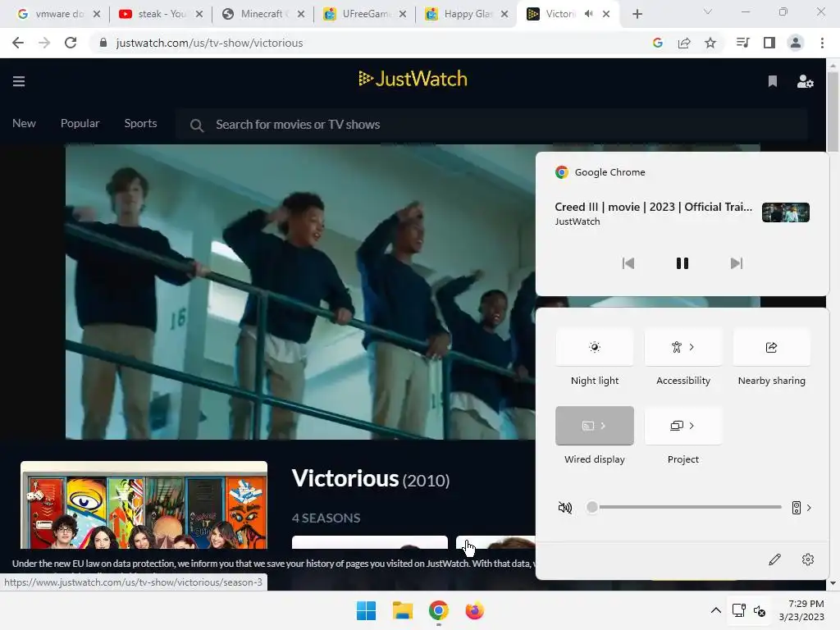This screenshot has width=840, height=630.
Task: Open the Wired display quick setting
Action: (595, 426)
